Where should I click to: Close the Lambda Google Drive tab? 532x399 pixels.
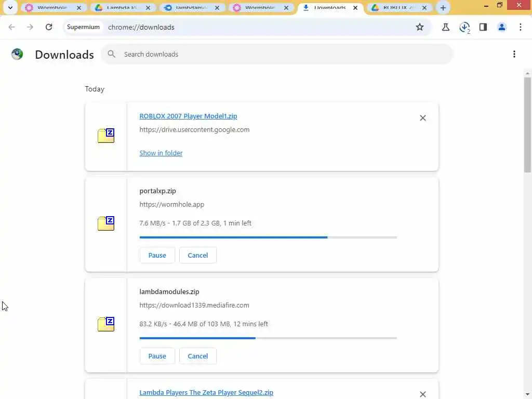click(148, 8)
